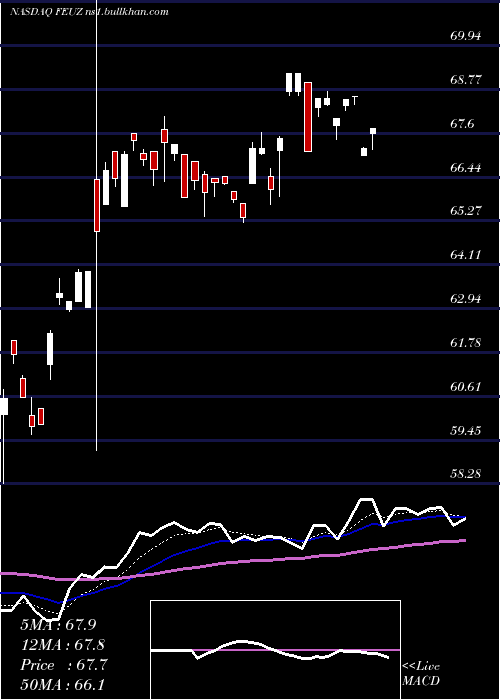Click the NASDAQ FEUZ chart title text

[89, 12]
